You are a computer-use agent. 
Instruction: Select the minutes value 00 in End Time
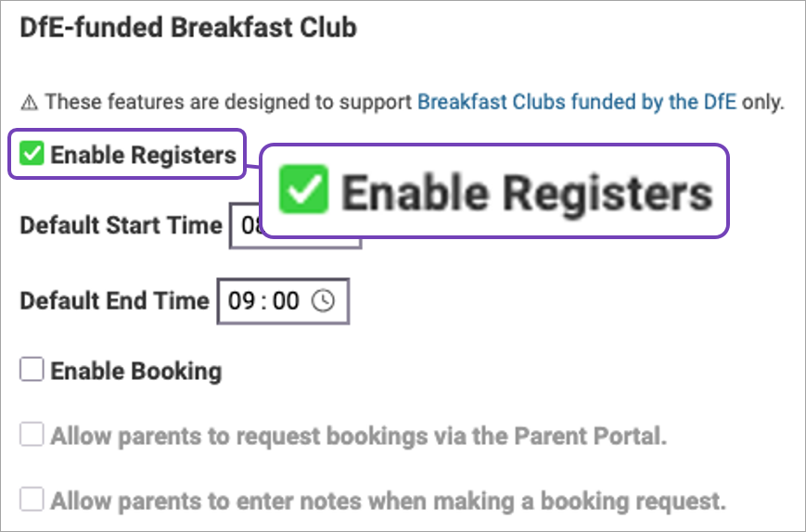pos(286,301)
